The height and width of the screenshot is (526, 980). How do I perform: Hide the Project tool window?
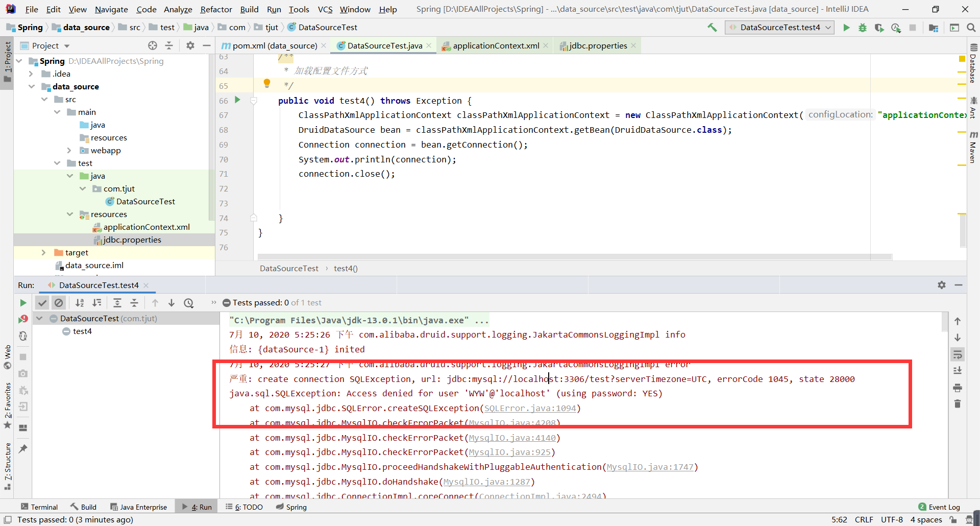coord(206,45)
